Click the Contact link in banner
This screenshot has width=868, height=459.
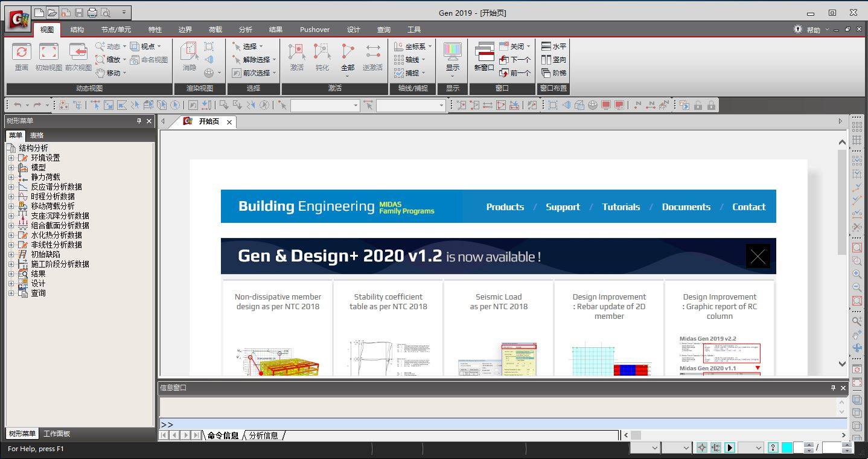point(749,207)
